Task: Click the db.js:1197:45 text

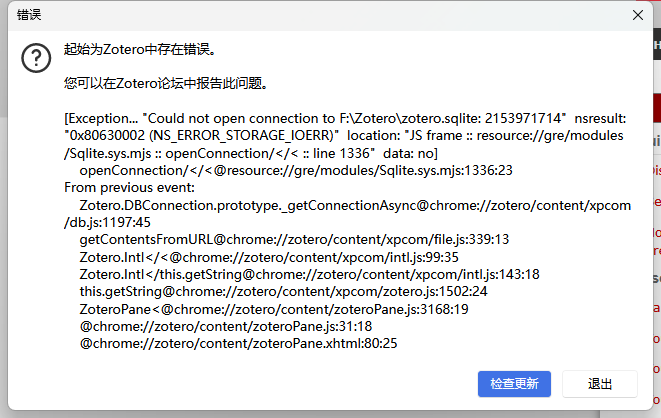Action: click(107, 222)
